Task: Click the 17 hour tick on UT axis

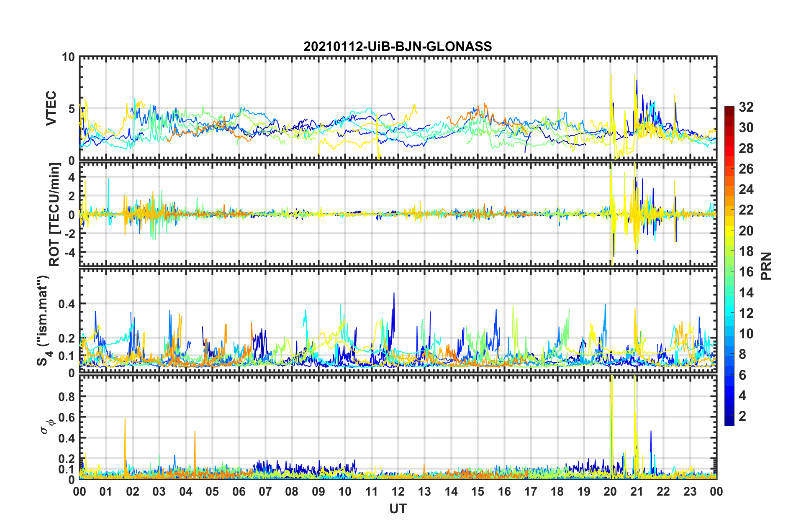Action: [x=531, y=491]
